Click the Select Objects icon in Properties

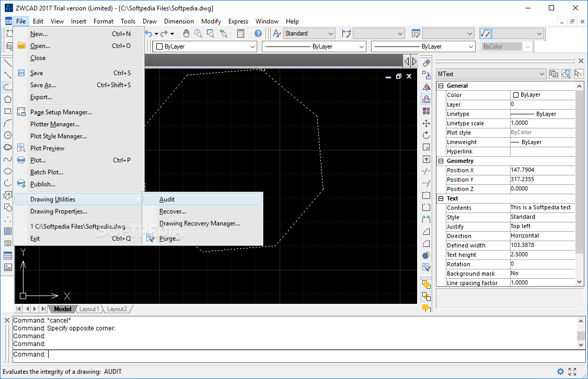point(566,74)
